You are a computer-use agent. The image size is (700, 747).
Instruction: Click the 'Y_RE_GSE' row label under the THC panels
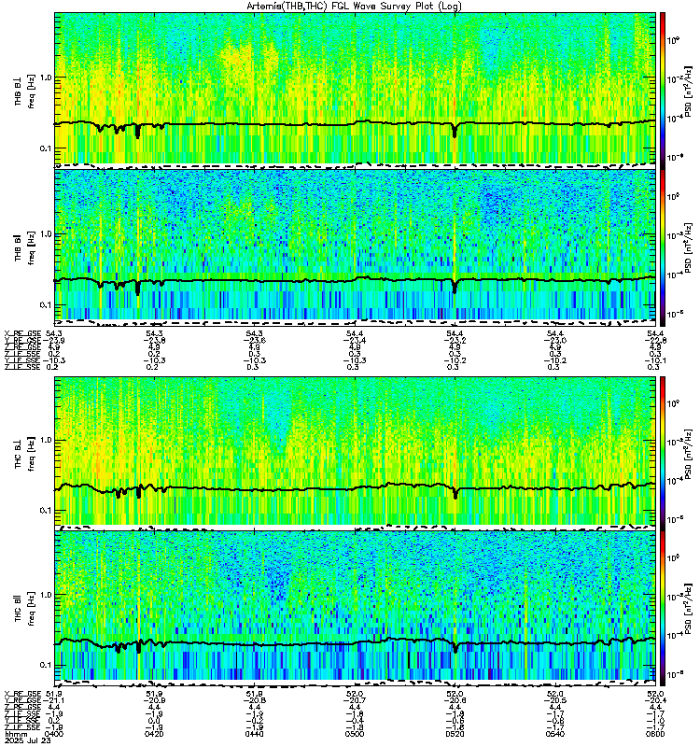22,700
